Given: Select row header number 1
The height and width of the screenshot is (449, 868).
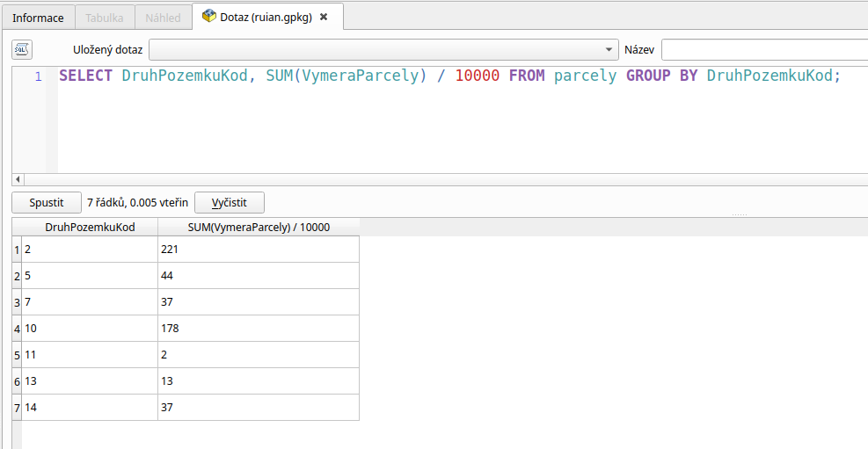Looking at the screenshot, I should pos(17,250).
